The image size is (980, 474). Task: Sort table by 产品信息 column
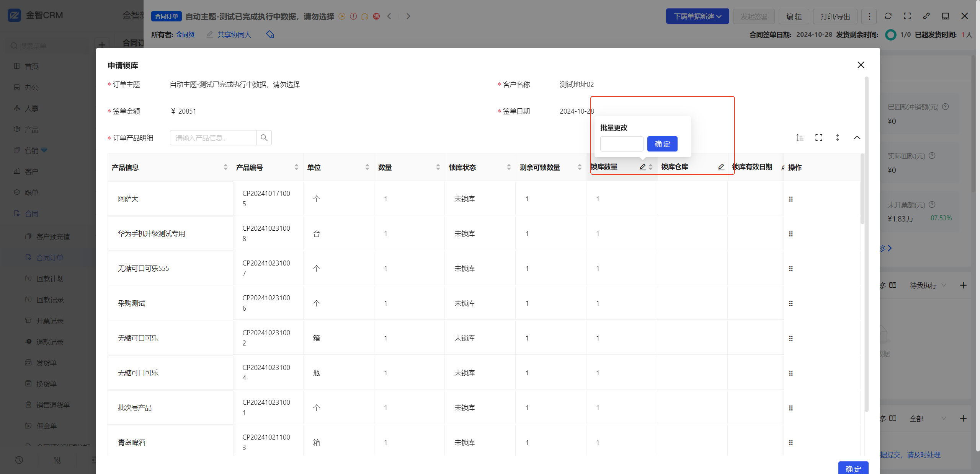225,167
